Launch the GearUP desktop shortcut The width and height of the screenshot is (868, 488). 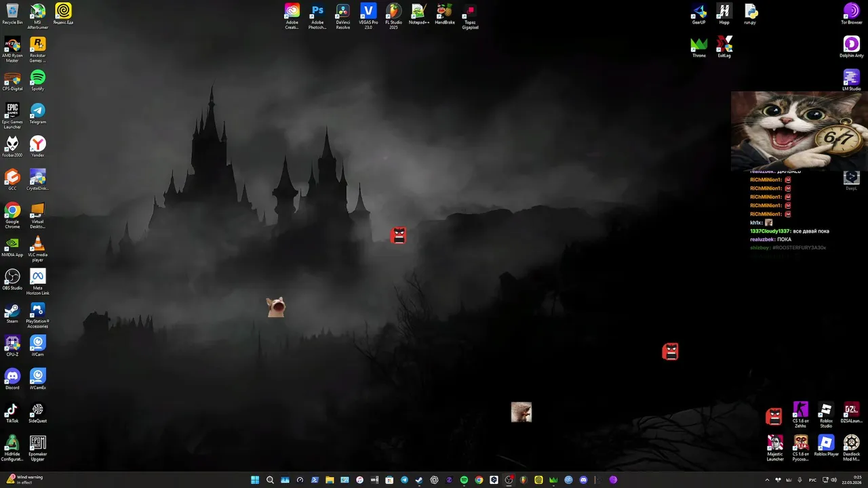coord(699,14)
